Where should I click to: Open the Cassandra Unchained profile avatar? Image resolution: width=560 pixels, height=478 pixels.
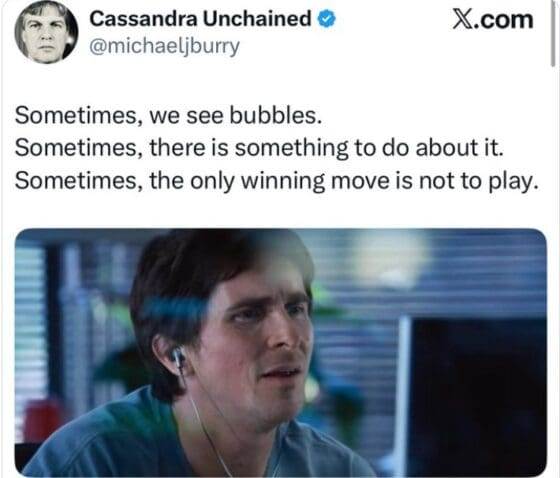(46, 32)
